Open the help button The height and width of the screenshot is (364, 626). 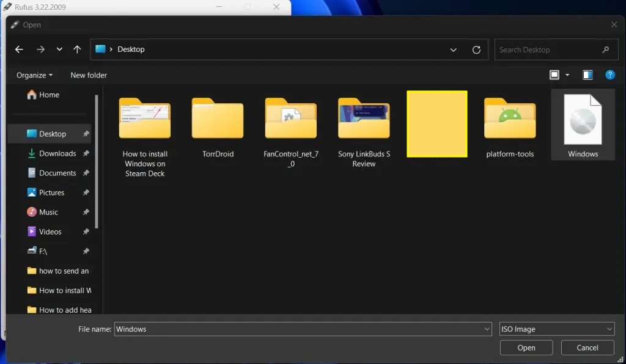coord(609,75)
